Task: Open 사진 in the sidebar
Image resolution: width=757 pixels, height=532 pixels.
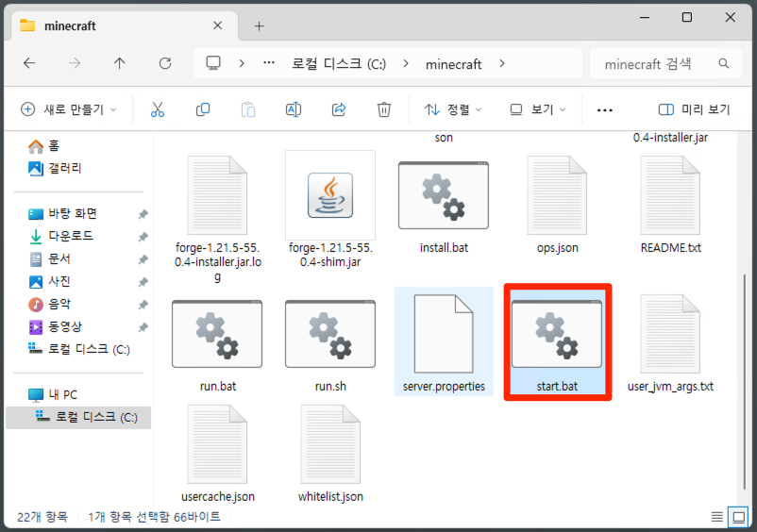Action: pos(50,281)
